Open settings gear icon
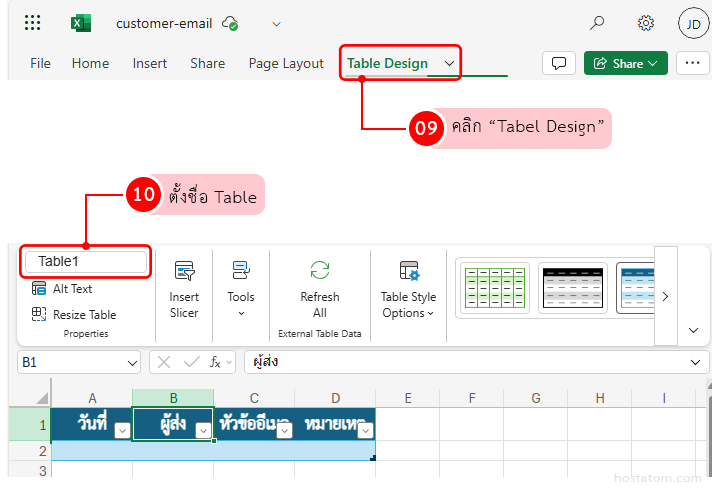This screenshot has height=490, width=720. pyautogui.click(x=646, y=23)
